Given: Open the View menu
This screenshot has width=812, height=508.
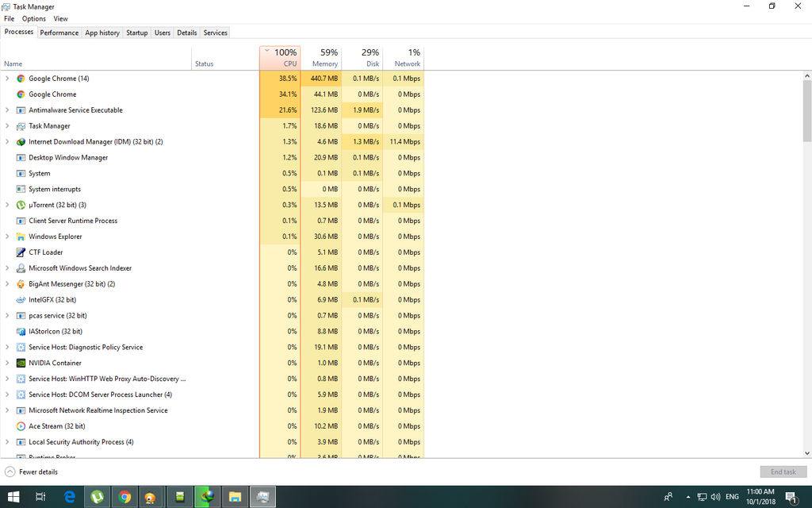Looking at the screenshot, I should 60,19.
